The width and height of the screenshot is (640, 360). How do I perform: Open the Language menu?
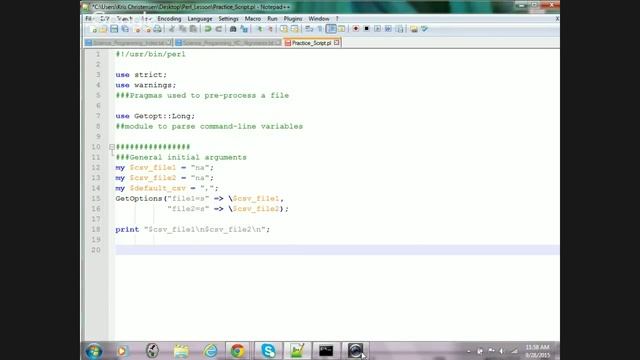point(200,19)
